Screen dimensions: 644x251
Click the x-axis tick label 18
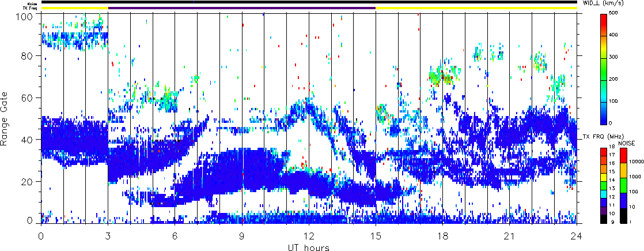(443, 236)
